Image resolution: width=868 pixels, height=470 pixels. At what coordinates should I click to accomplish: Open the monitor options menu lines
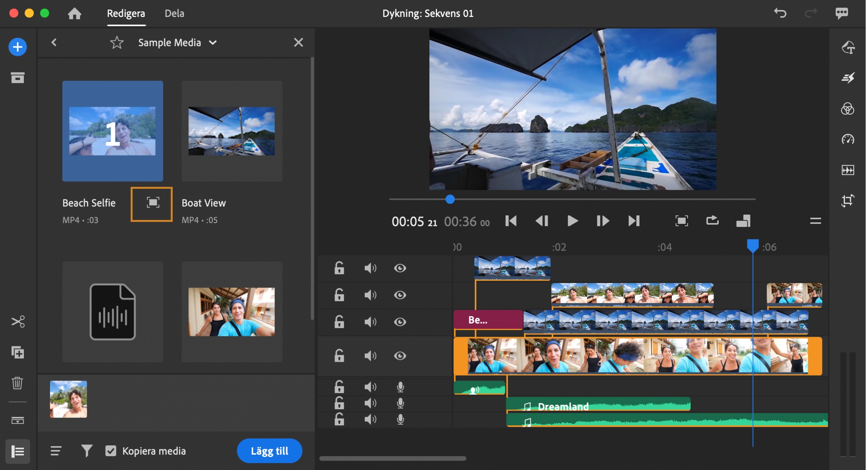pos(815,221)
